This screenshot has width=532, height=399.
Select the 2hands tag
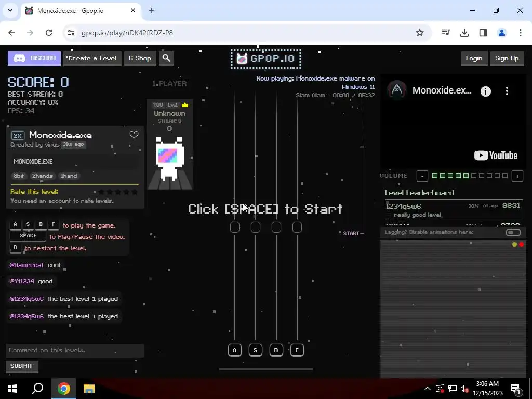pyautogui.click(x=43, y=176)
